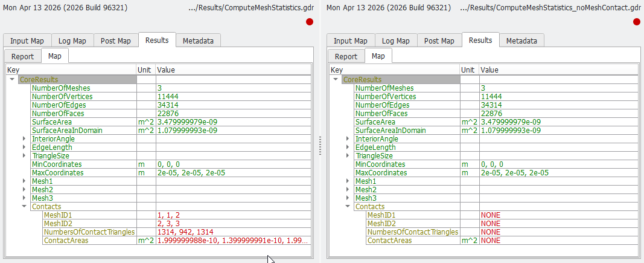Expand Mesh1 node in right pane
Viewport: 644px width, 263px height.
[x=348, y=181]
